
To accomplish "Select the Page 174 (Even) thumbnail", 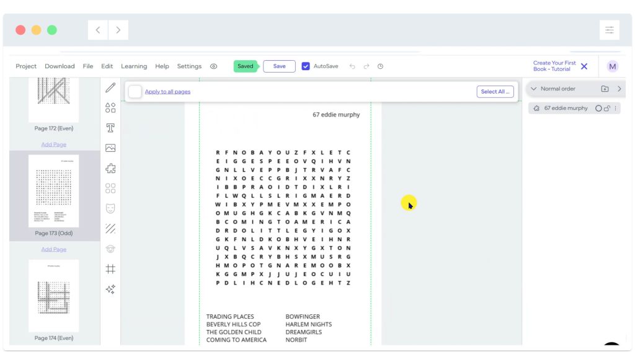I will [x=53, y=296].
